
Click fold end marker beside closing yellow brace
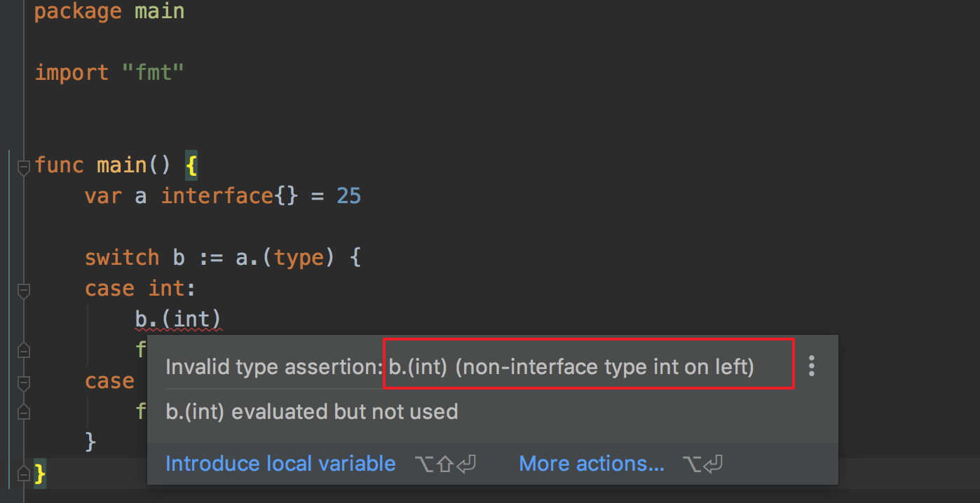click(x=23, y=474)
